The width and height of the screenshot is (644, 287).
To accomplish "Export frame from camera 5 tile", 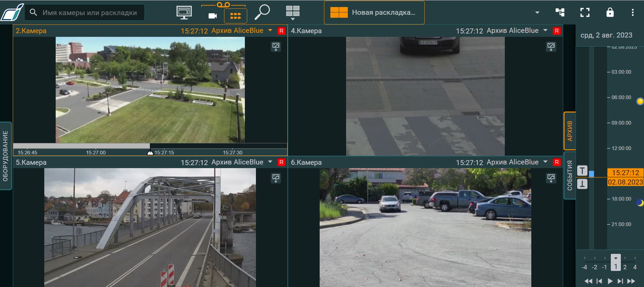I will tap(276, 178).
